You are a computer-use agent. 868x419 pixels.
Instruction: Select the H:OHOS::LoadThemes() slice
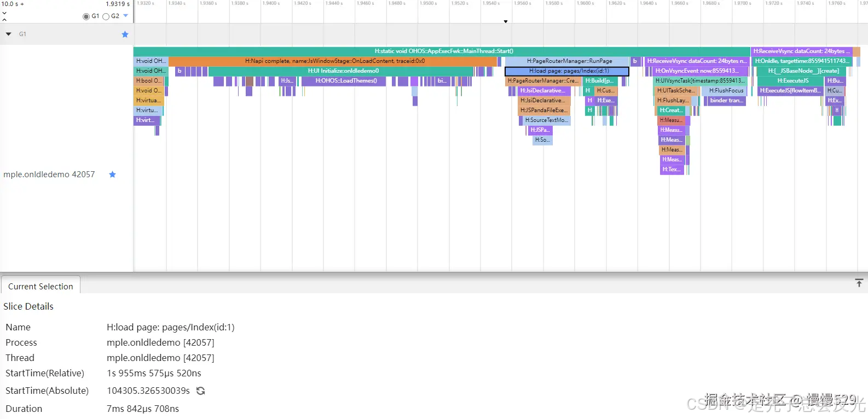pos(343,81)
